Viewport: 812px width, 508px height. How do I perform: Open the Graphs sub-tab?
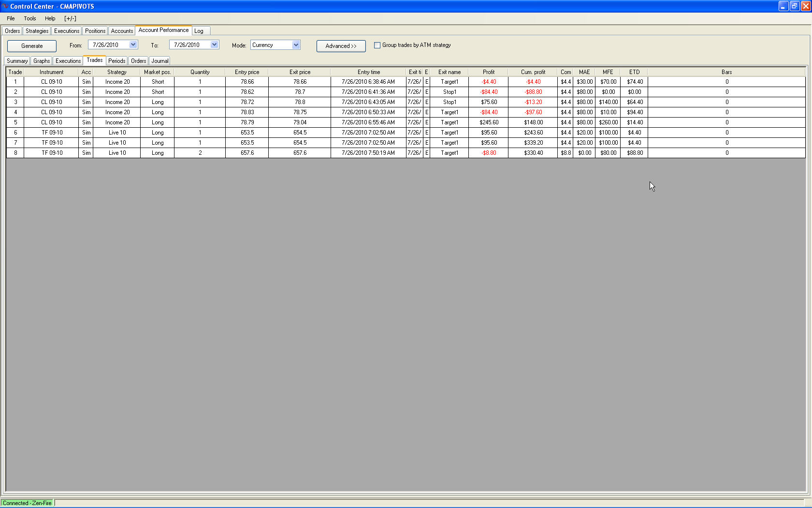point(42,61)
